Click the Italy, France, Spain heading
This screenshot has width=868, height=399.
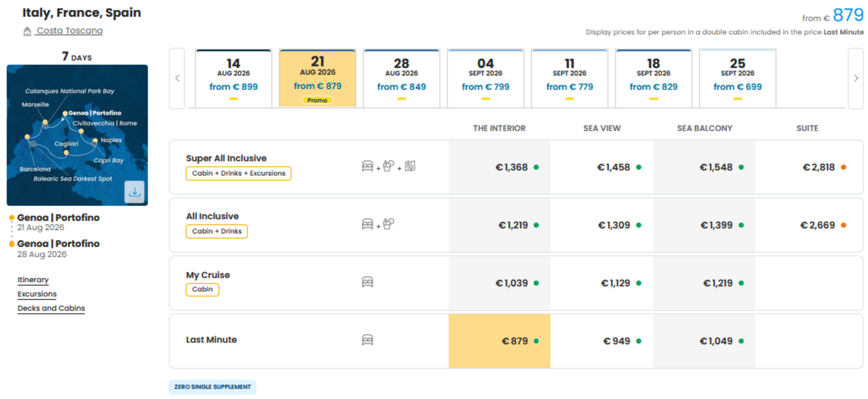pos(82,12)
